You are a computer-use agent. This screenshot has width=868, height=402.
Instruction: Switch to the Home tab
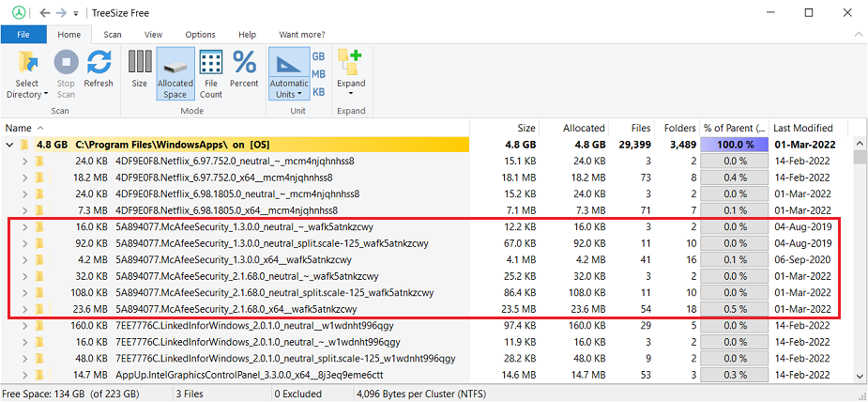69,35
